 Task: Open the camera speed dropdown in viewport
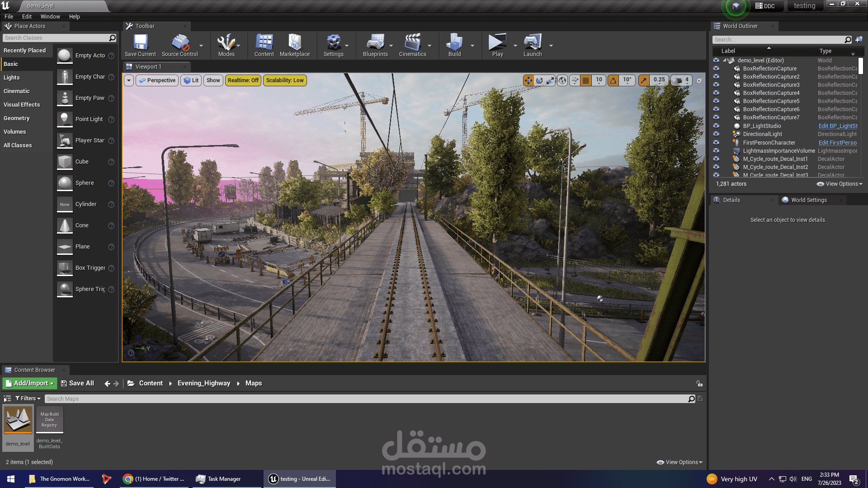coord(681,80)
